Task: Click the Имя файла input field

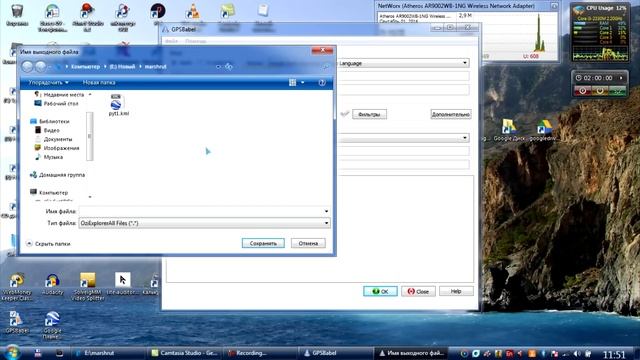Action: tap(201, 211)
